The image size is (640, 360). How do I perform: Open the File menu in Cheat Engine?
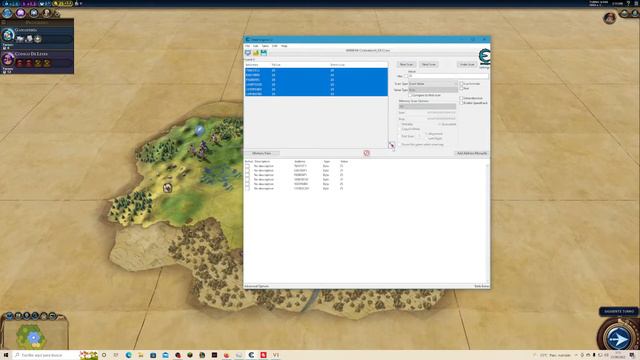247,46
